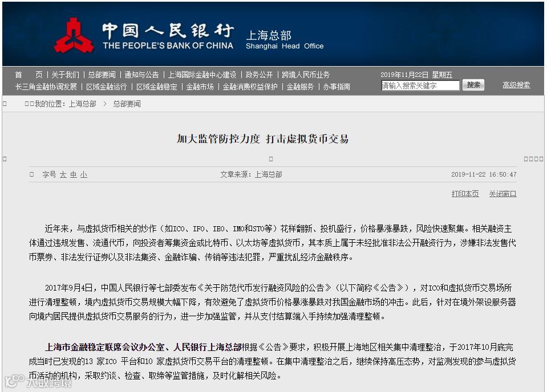Screen dimensions: 547x392
Task: Set font size to 中 (medium)
Action: 73,174
